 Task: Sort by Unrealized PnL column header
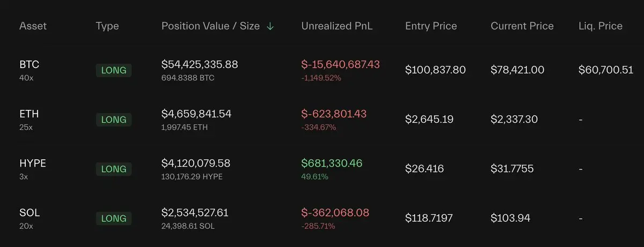click(336, 26)
